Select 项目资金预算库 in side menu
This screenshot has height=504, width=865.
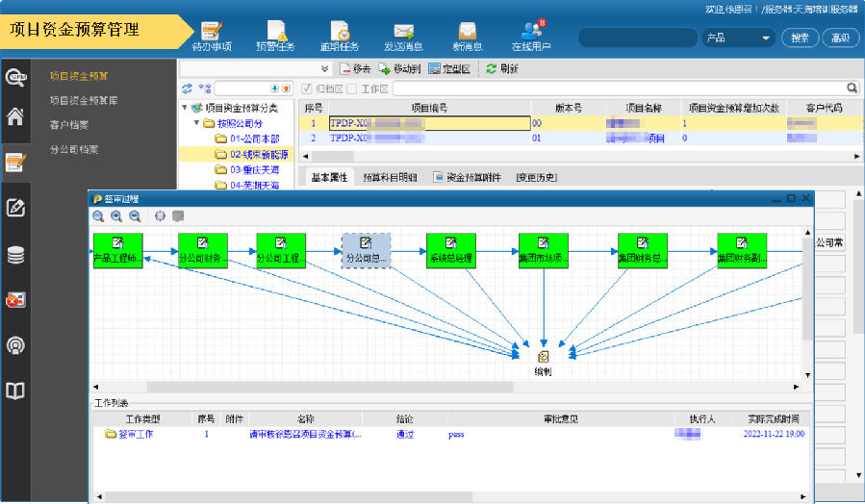coord(85,100)
